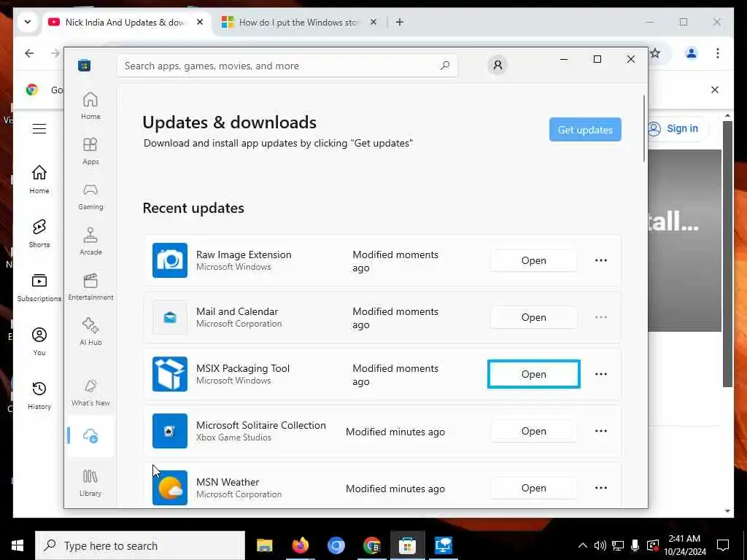Click the MSIX Packaging Tool app icon
This screenshot has height=560, width=747.
coord(169,374)
